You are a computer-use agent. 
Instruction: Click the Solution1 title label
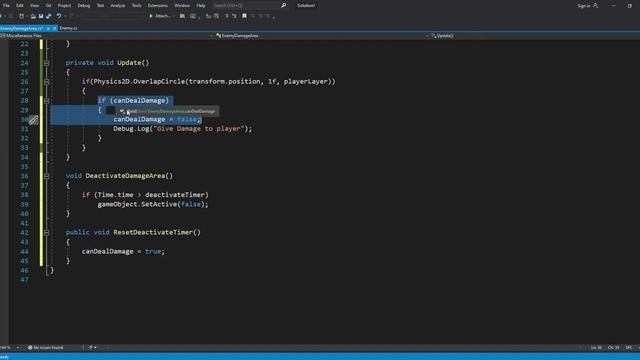306,6
